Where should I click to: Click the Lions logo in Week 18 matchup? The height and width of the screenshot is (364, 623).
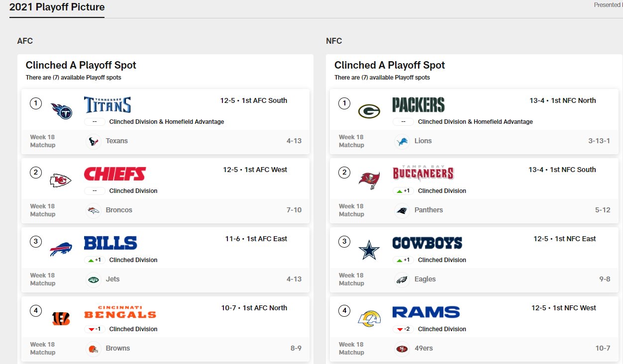tap(402, 141)
